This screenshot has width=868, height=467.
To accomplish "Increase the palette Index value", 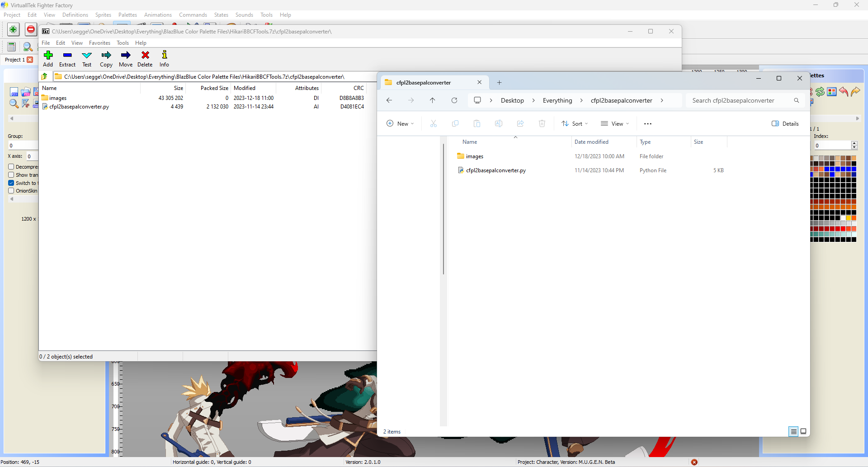I will 854,143.
